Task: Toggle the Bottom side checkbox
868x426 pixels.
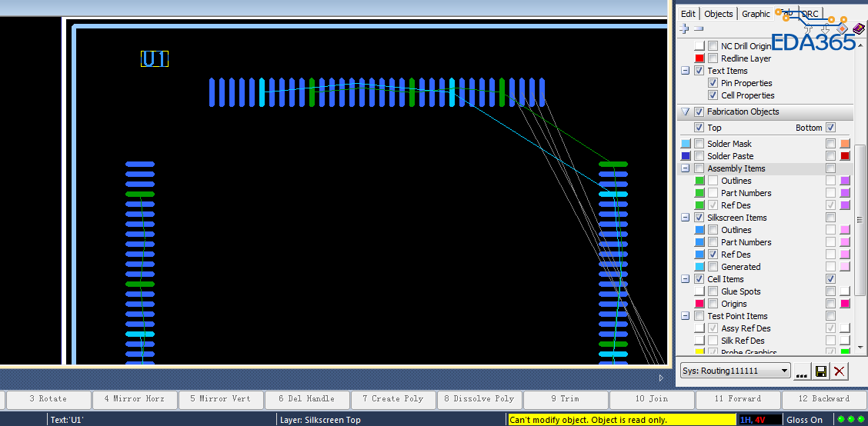Action: coord(830,128)
